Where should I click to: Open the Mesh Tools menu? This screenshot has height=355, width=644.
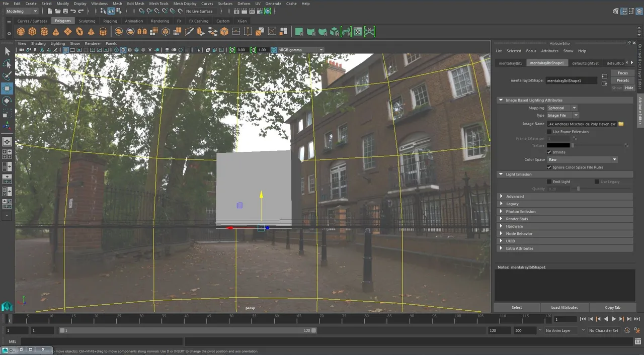coord(158,4)
